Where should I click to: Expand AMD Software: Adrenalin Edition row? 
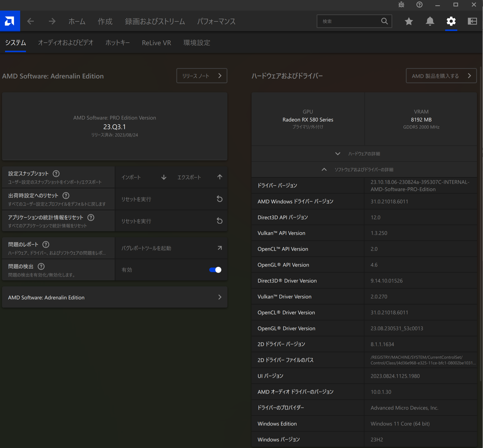(x=115, y=297)
